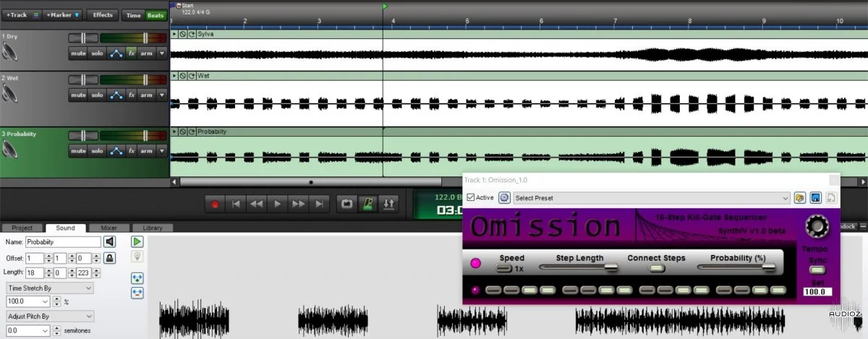This screenshot has height=339, width=868.
Task: Switch to the Sound tab
Action: click(65, 228)
